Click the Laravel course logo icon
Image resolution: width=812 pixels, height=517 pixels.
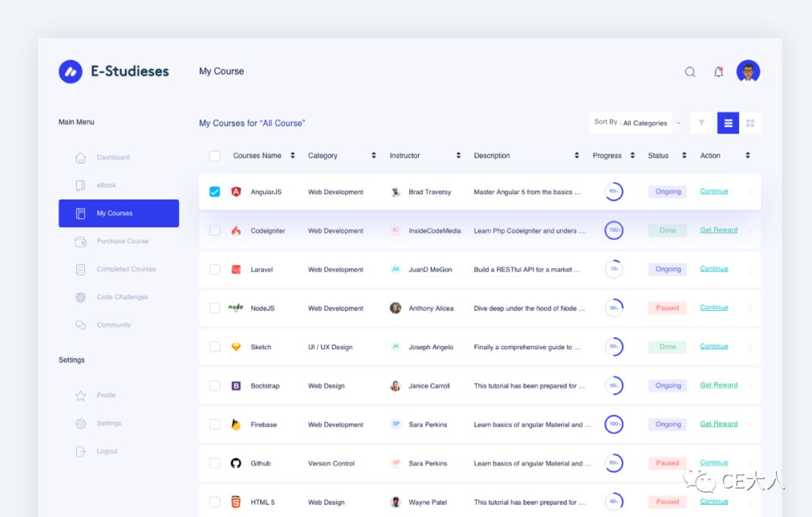236,269
